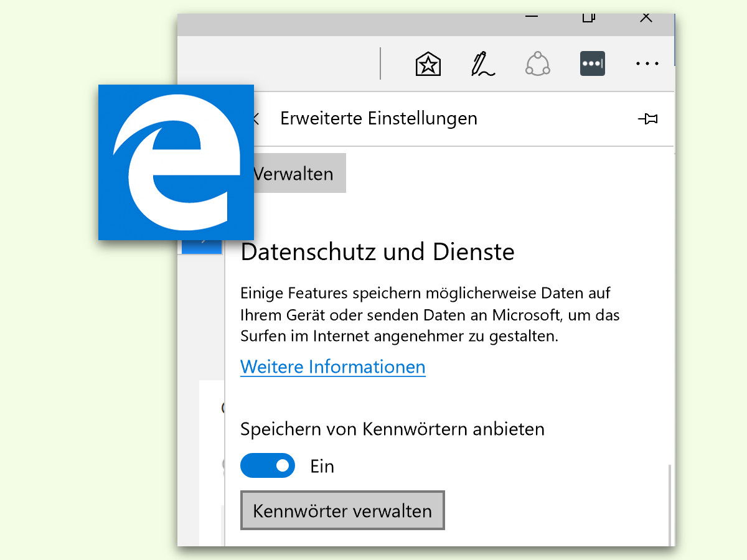Open the Weitere Informationen link

click(x=333, y=366)
